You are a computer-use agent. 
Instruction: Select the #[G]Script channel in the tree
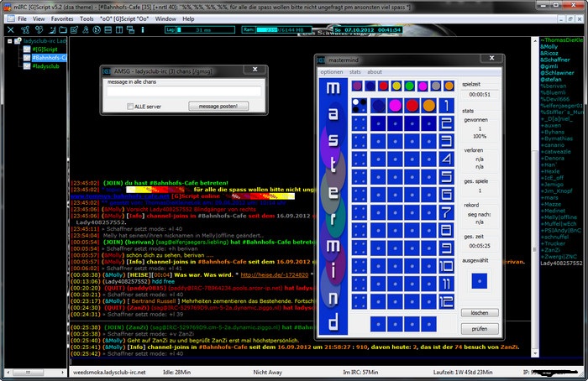(45, 49)
